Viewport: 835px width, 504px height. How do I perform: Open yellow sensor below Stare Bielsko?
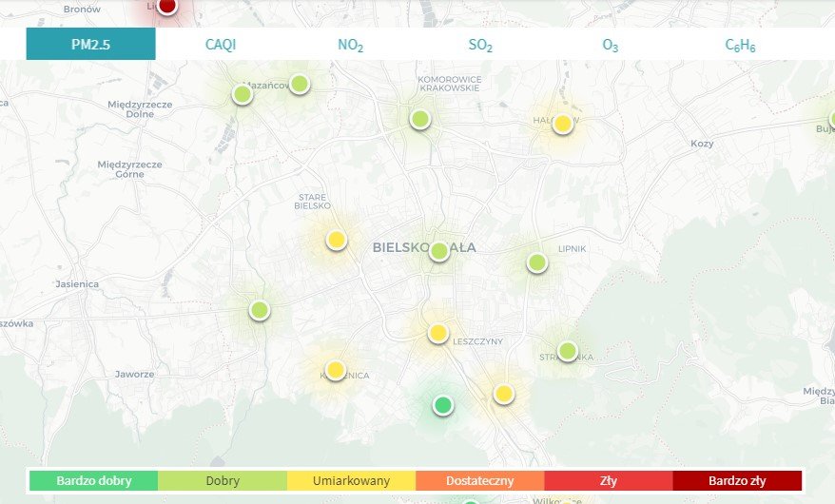tap(337, 240)
